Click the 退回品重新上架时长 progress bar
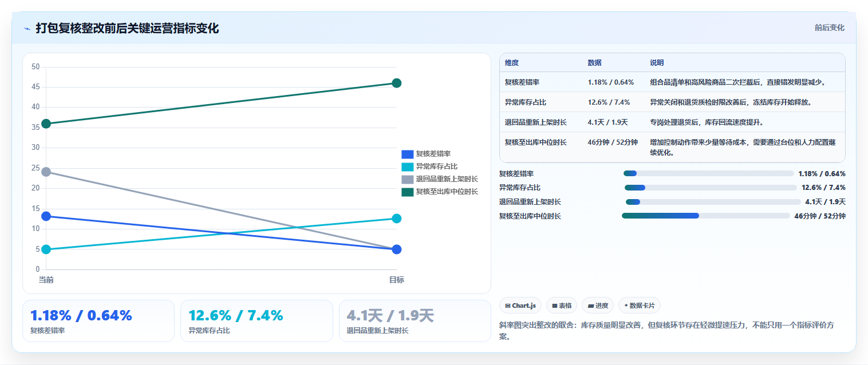Screen dimensions: 868x365 713,202
